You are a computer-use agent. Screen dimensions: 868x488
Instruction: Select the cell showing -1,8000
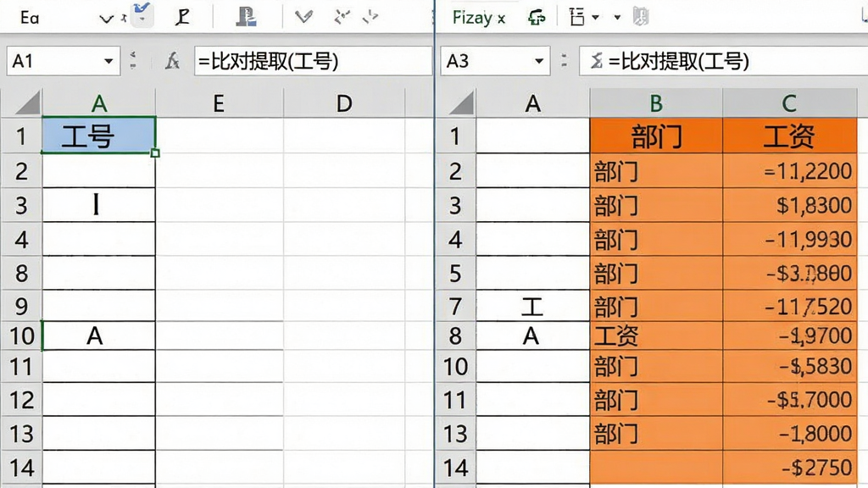click(789, 433)
